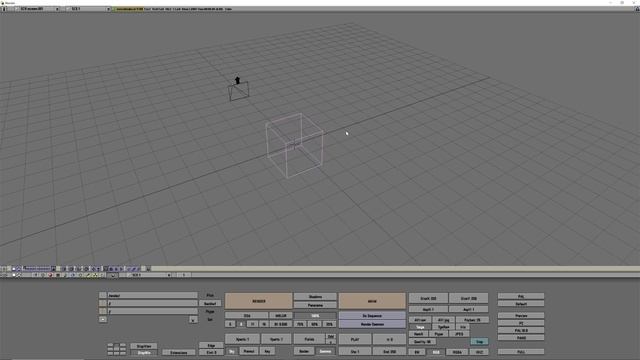Select JPEG image format

pos(459,334)
